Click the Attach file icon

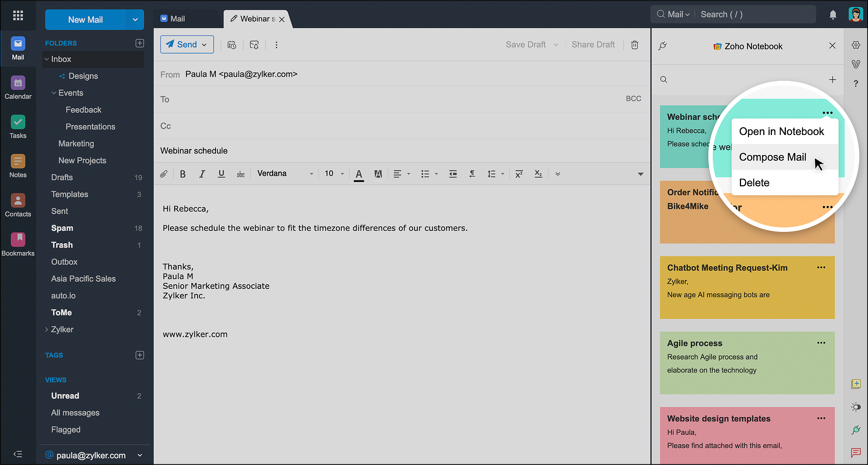coord(164,173)
